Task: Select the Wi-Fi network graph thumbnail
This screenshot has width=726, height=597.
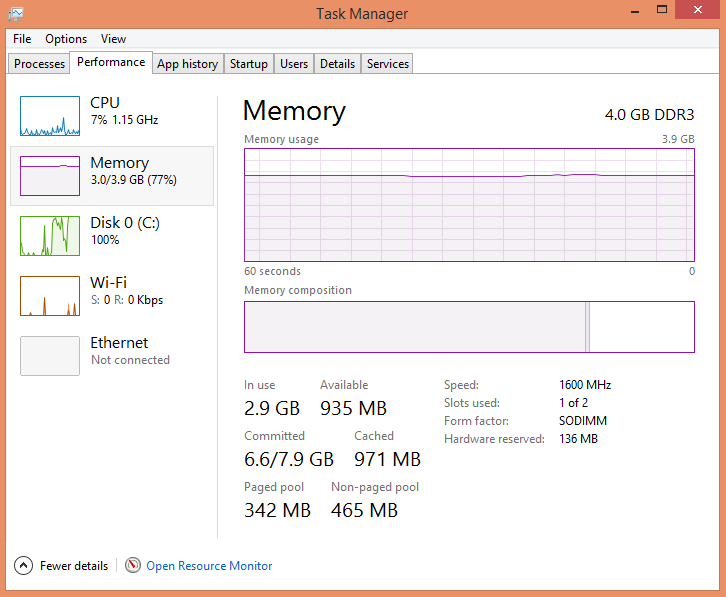Action: point(50,296)
